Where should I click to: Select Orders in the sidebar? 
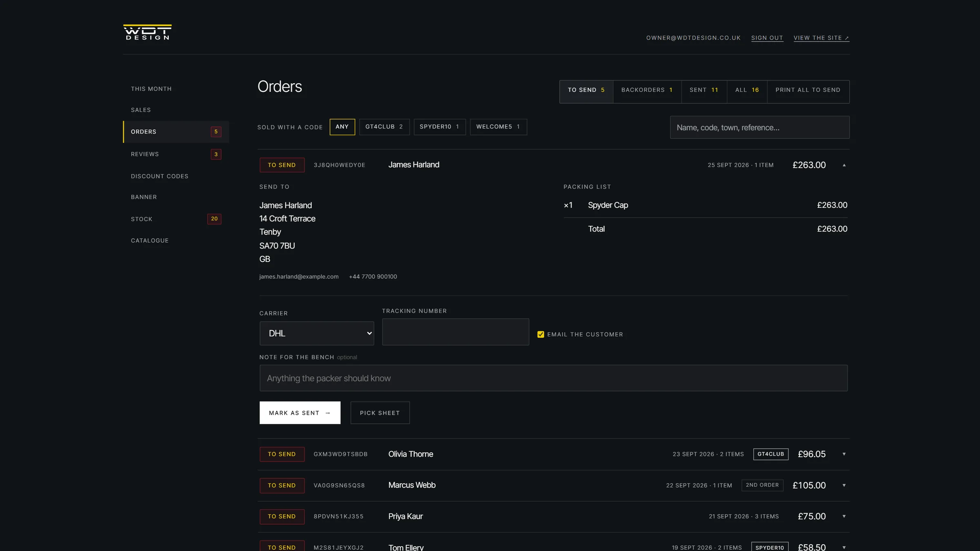click(176, 132)
